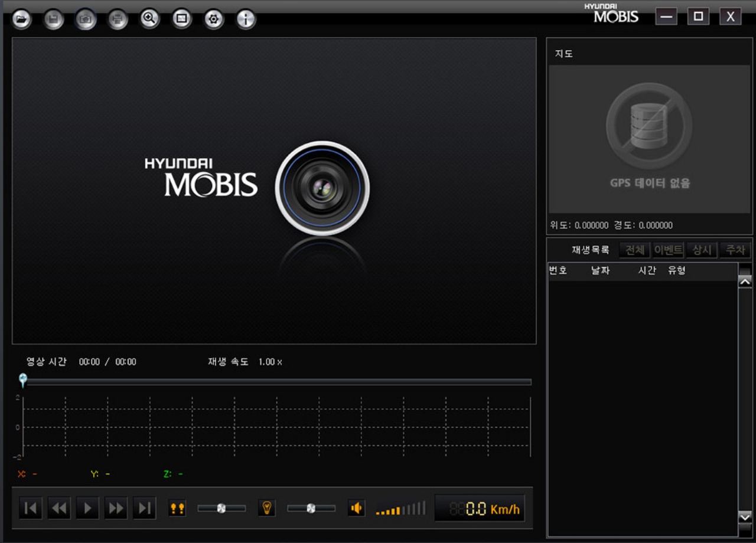The image size is (756, 543).
Task: Click the main video display area
Action: [274, 191]
